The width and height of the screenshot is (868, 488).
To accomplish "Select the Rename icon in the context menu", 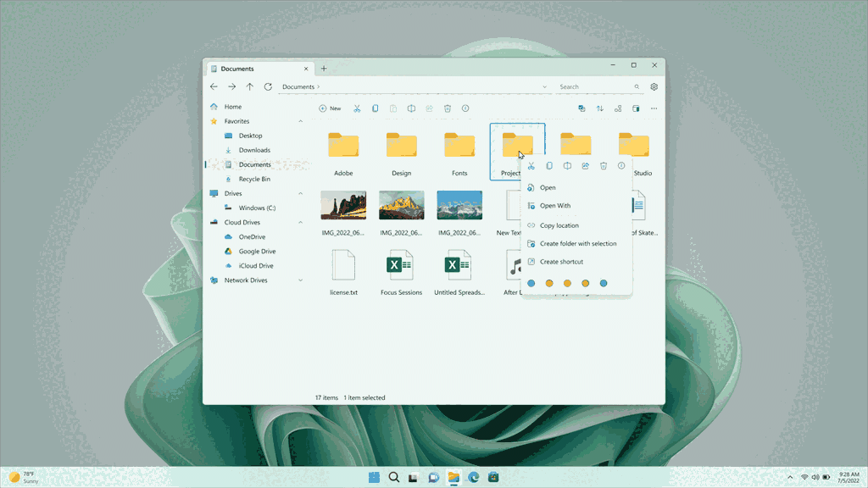I will (567, 165).
